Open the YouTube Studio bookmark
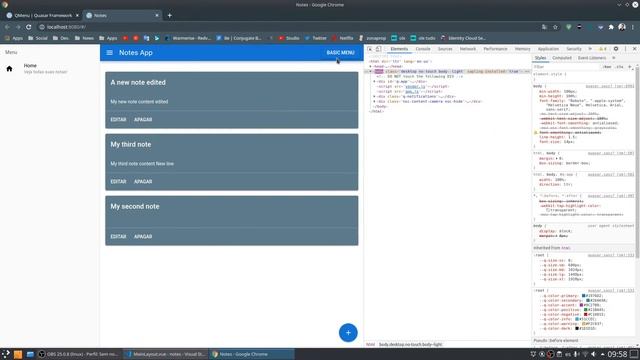 pos(289,38)
